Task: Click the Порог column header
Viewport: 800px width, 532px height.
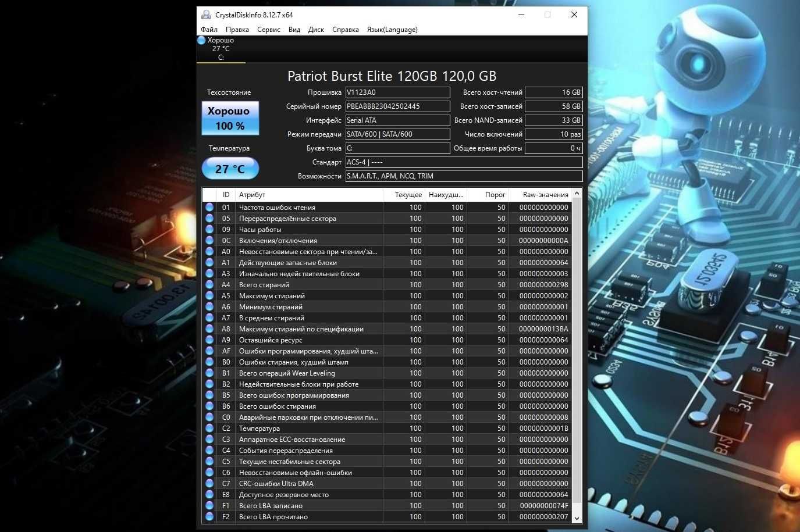Action: pyautogui.click(x=488, y=195)
